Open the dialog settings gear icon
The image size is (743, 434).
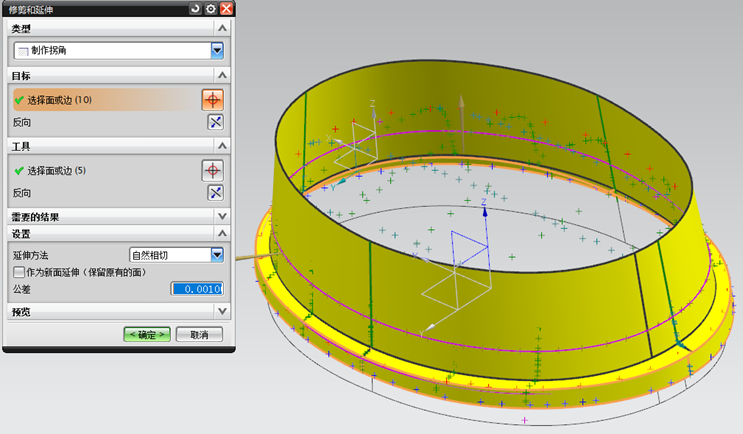(x=210, y=9)
